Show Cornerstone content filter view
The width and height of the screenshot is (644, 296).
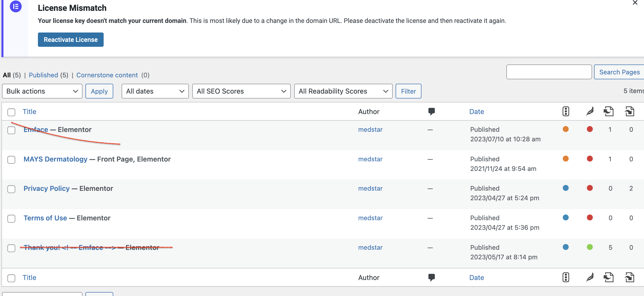(x=107, y=75)
